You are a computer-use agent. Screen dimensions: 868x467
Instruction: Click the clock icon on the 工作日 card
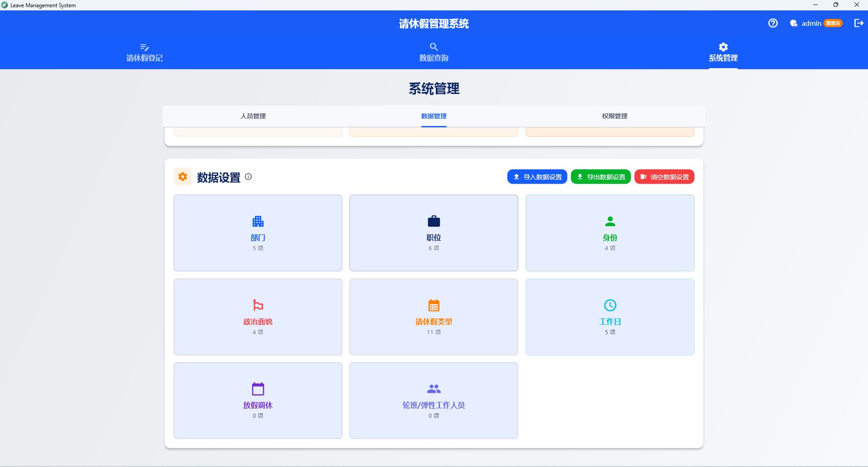(610, 305)
